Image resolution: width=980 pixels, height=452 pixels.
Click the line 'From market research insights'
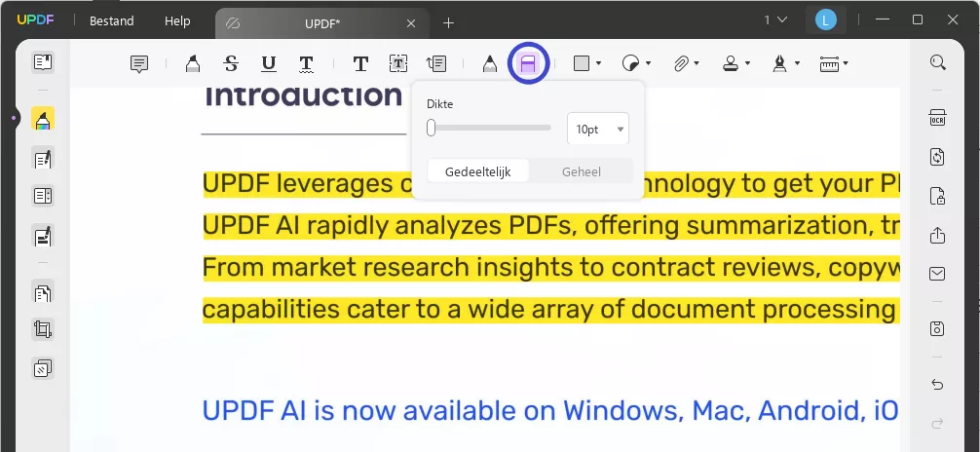(x=551, y=268)
